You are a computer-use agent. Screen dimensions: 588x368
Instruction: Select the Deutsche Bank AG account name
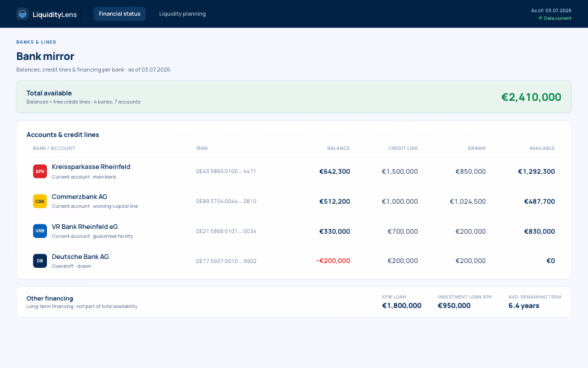[x=80, y=257]
